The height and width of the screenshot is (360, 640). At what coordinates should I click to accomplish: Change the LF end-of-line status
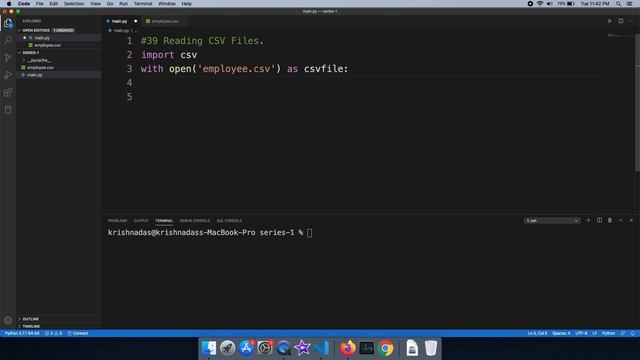pyautogui.click(x=595, y=333)
